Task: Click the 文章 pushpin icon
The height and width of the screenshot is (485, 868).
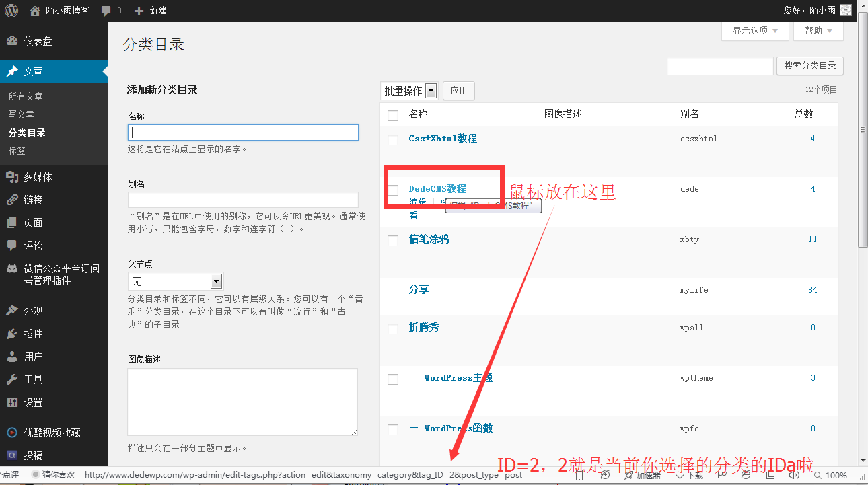Action: (12, 71)
